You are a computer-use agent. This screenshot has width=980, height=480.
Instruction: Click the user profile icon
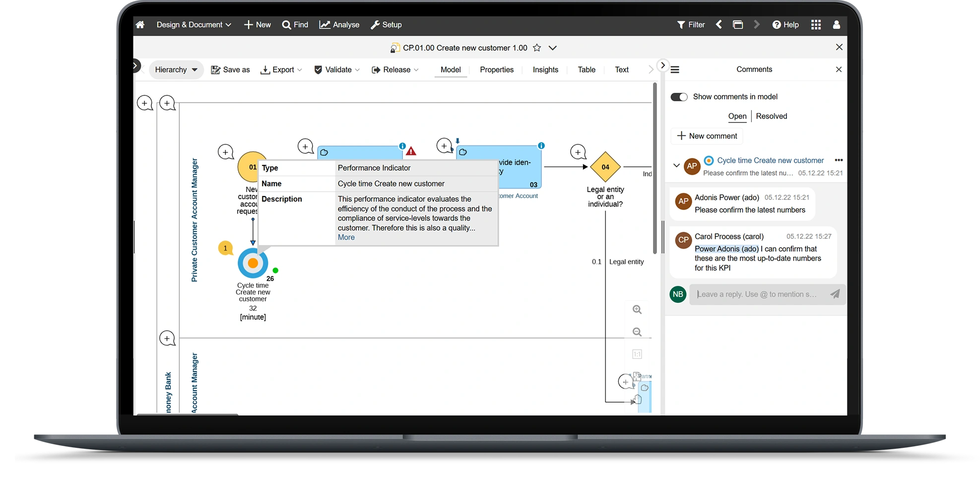pos(837,25)
